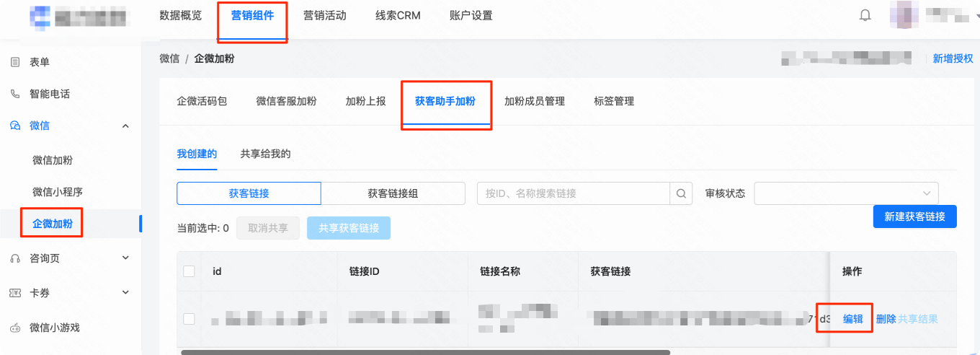The width and height of the screenshot is (980, 355).
Task: Click the 当前选中: 0 label
Action: tap(202, 228)
